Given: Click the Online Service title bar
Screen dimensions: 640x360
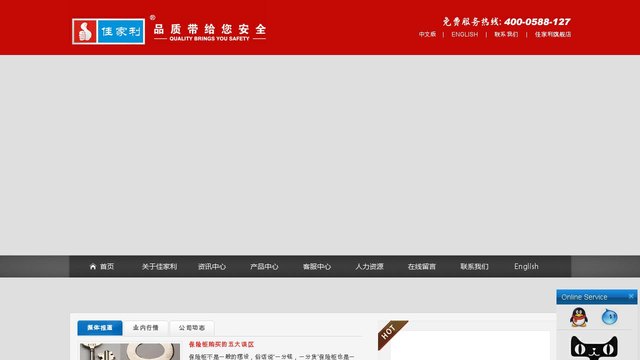Looking at the screenshot, I should pyautogui.click(x=597, y=297).
